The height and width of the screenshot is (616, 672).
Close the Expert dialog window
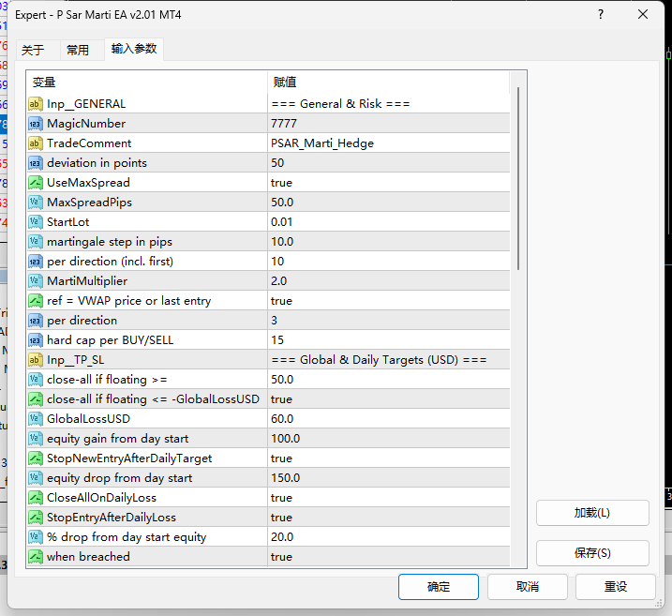click(x=643, y=15)
